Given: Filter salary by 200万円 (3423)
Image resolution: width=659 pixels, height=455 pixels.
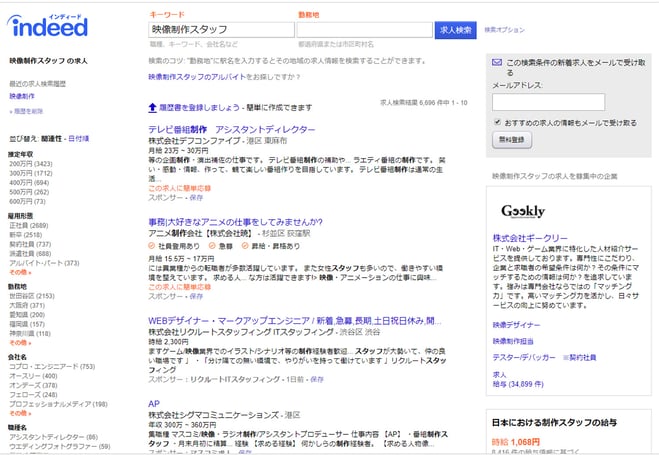Looking at the screenshot, I should coord(31,164).
